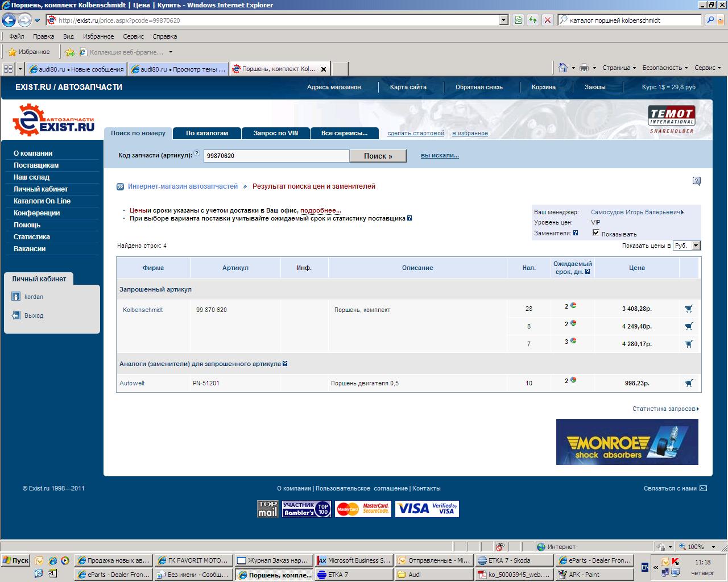The image size is (728, 582).
Task: Click the Пуск start button on taskbar
Action: (x=15, y=560)
